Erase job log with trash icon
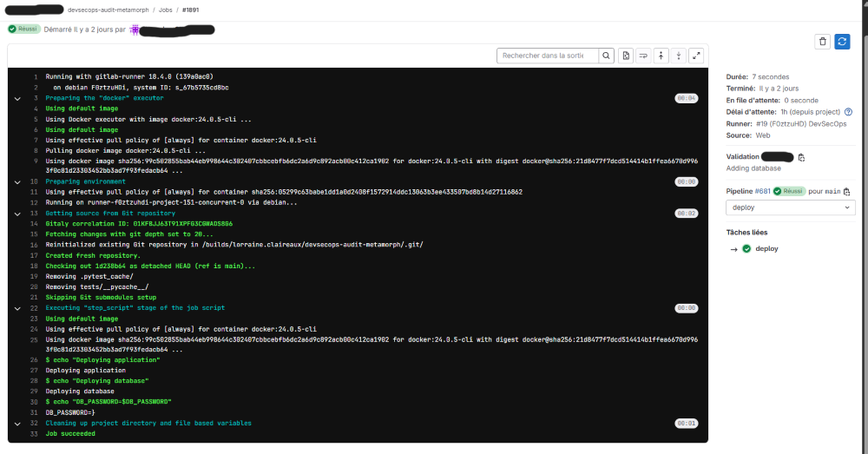The image size is (868, 454). coord(823,42)
